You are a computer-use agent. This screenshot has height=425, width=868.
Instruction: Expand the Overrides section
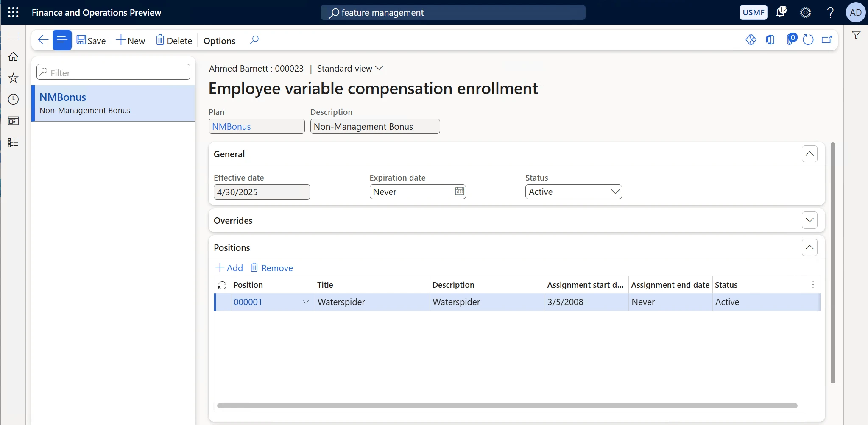(x=809, y=220)
